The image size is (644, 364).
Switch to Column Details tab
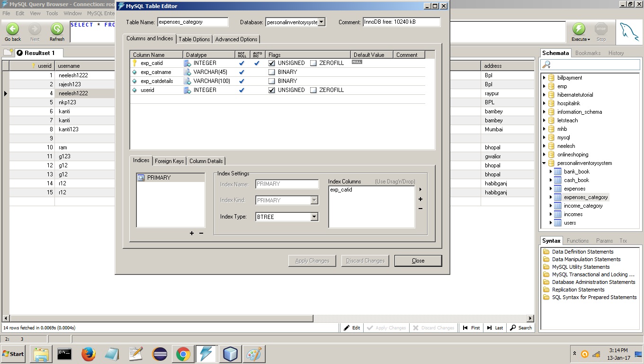click(206, 161)
